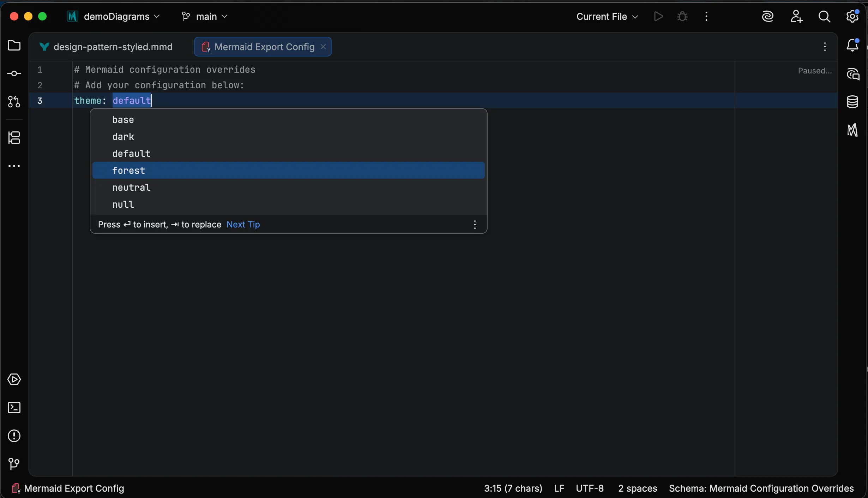Open the Database tool window

tap(853, 102)
